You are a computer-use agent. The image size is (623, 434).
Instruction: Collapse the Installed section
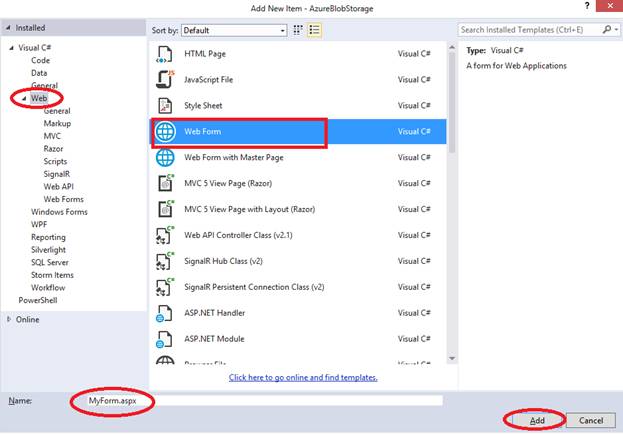click(x=8, y=28)
